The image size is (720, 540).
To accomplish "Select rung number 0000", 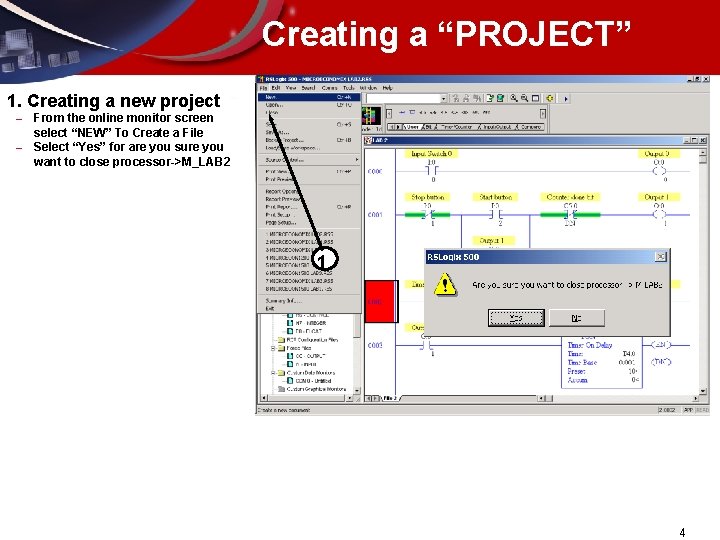I will (x=375, y=171).
